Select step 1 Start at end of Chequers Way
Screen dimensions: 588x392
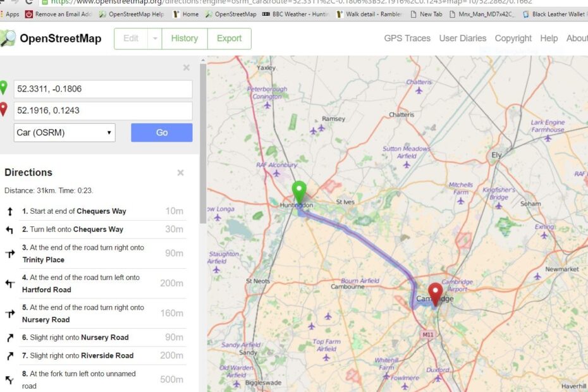tap(95, 211)
